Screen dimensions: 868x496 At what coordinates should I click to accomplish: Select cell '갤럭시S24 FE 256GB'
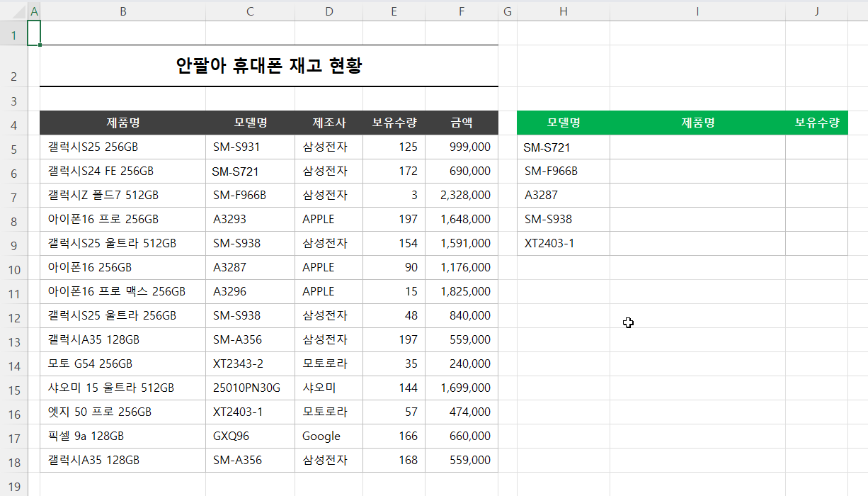tap(123, 171)
